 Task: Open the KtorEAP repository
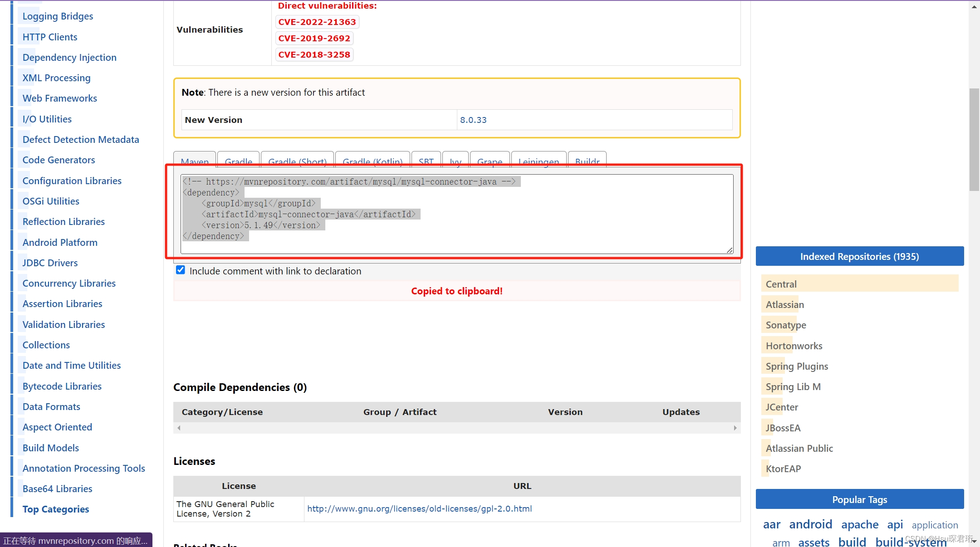pos(783,469)
